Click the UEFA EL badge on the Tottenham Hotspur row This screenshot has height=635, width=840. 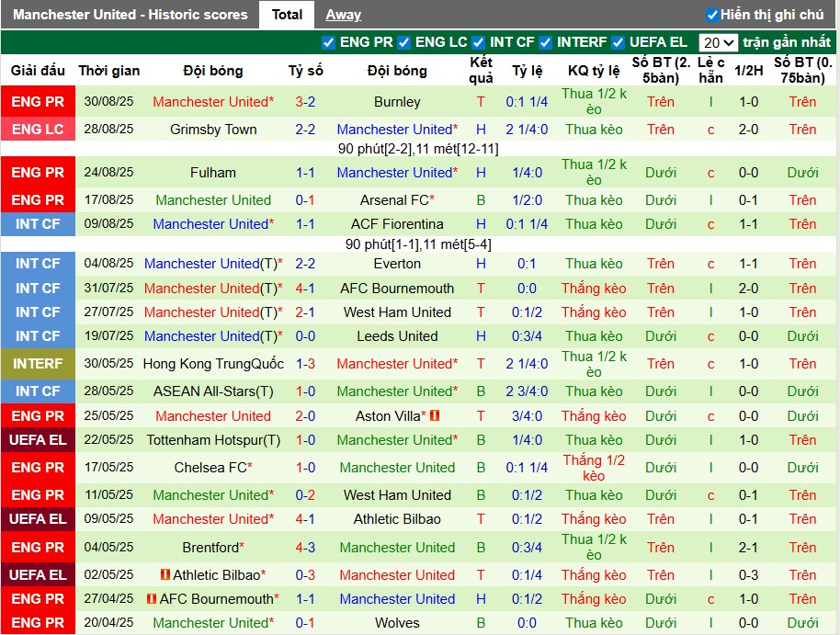37,439
